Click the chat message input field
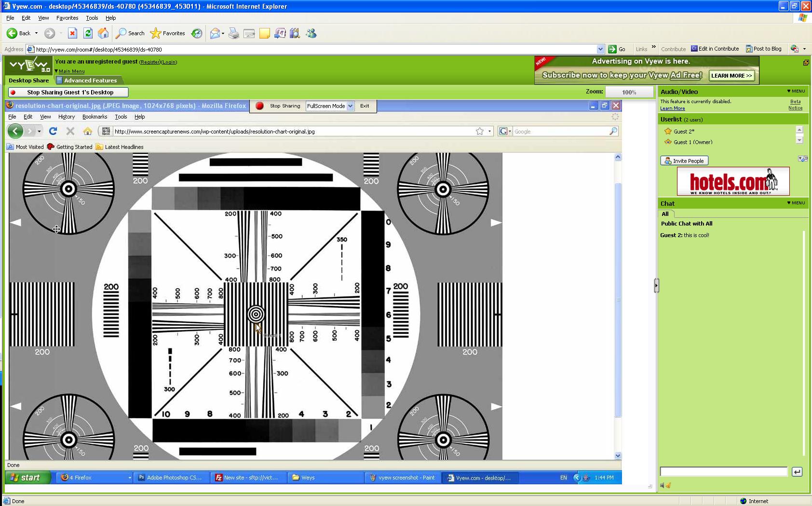The image size is (812, 506). point(723,472)
